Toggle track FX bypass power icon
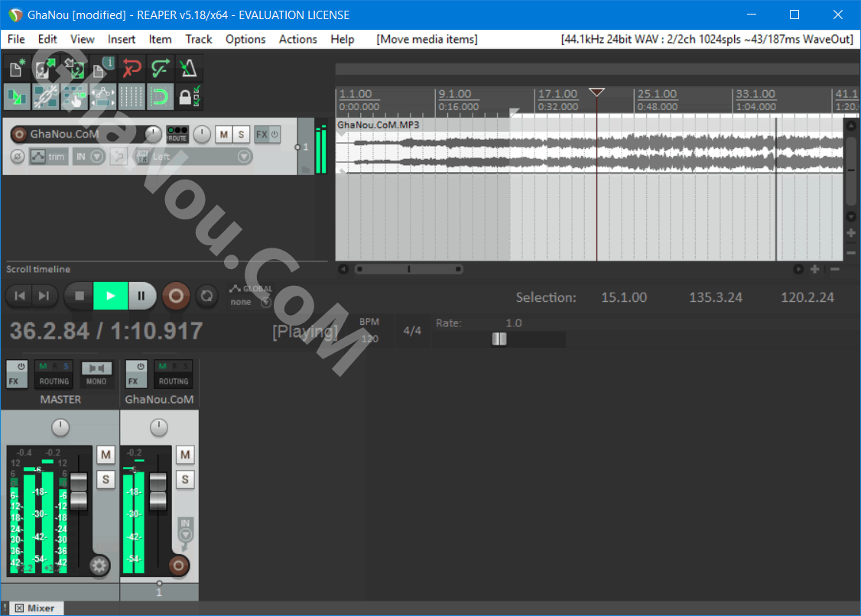 (x=275, y=135)
